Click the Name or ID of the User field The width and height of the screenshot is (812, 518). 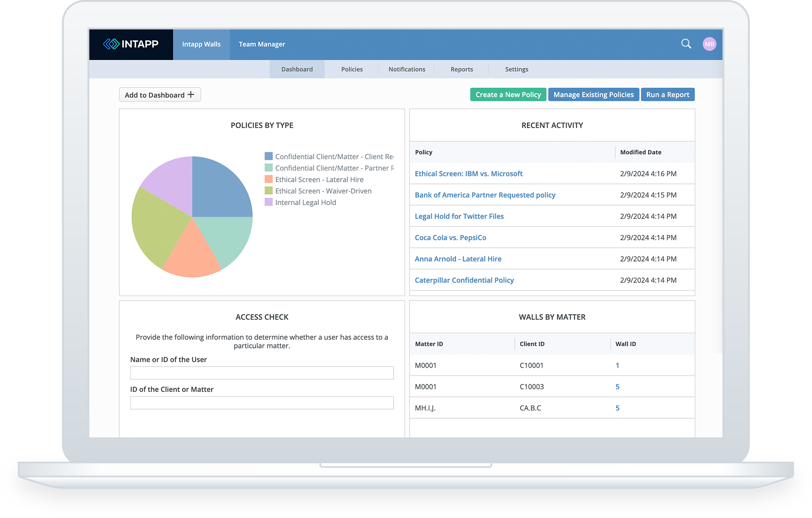[261, 373]
